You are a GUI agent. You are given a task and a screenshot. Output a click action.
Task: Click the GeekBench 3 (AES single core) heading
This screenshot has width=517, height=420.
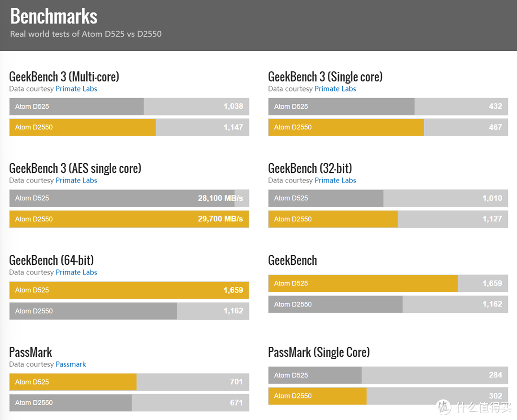pos(75,169)
